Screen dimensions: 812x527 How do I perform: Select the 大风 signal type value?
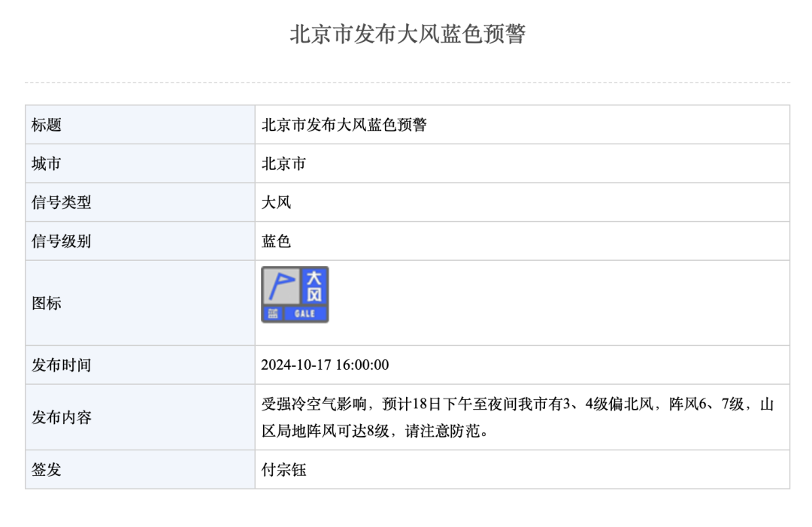point(276,203)
